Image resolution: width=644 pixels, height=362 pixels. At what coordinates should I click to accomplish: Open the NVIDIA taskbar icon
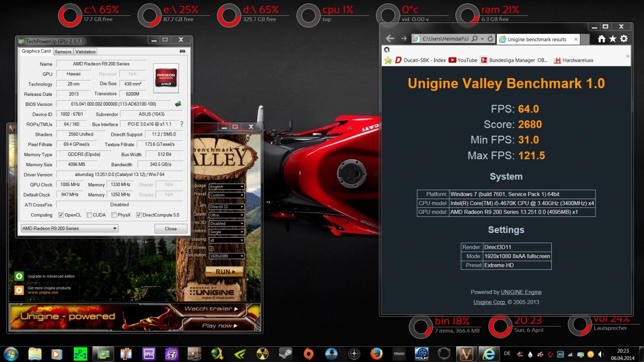tap(240, 354)
